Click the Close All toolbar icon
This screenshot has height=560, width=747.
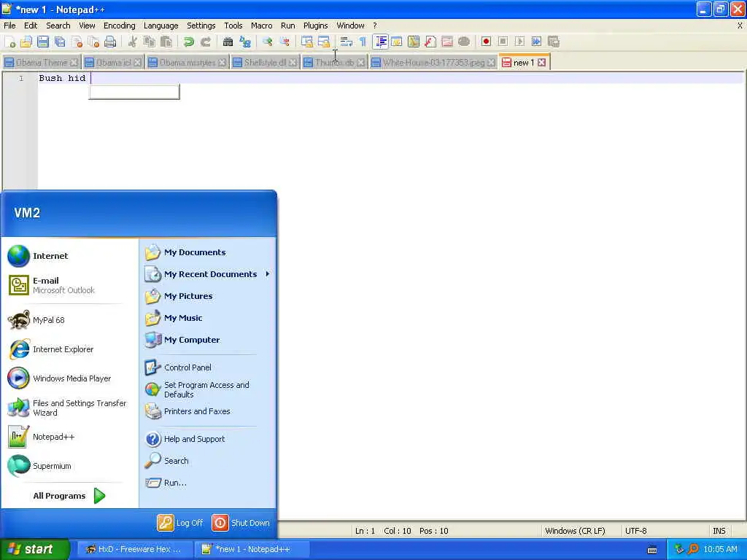[94, 42]
